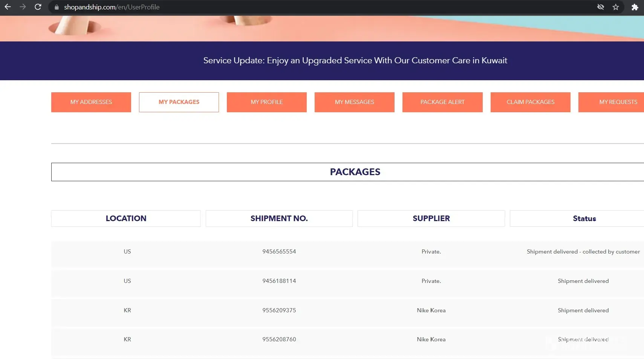Image resolution: width=644 pixels, height=359 pixels.
Task: Click the browser forward arrow
Action: [x=23, y=7]
